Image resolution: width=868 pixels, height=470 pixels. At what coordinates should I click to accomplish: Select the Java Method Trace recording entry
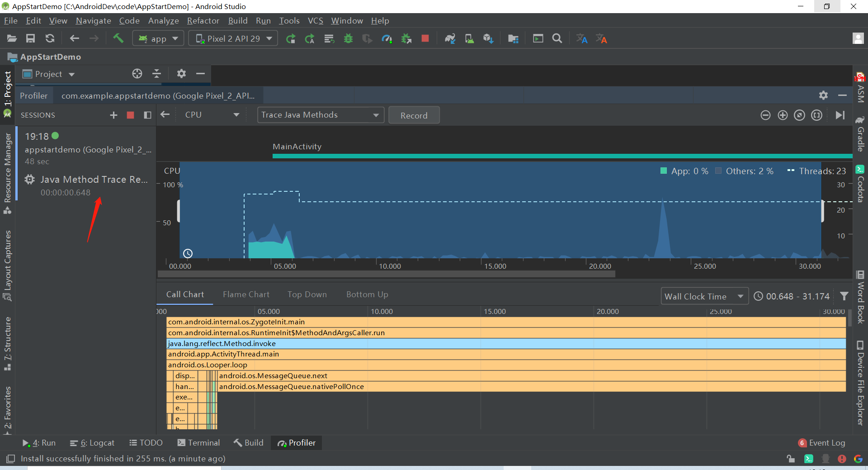pos(86,185)
